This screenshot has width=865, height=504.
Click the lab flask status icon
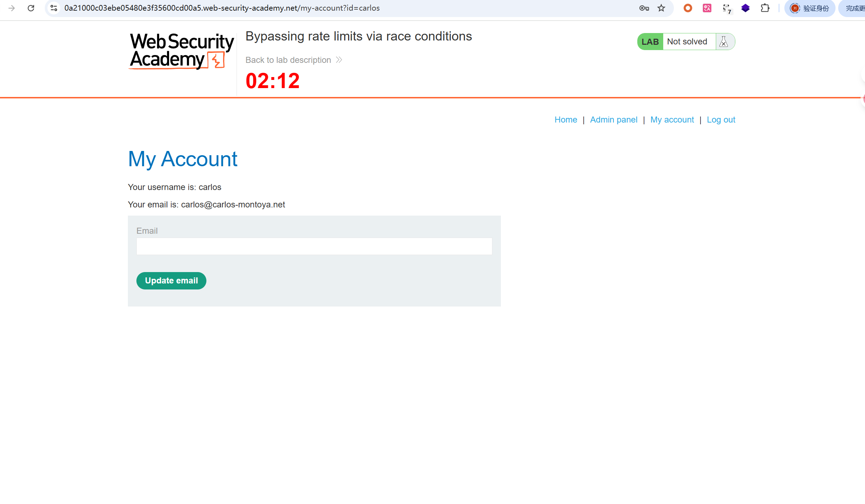(724, 42)
